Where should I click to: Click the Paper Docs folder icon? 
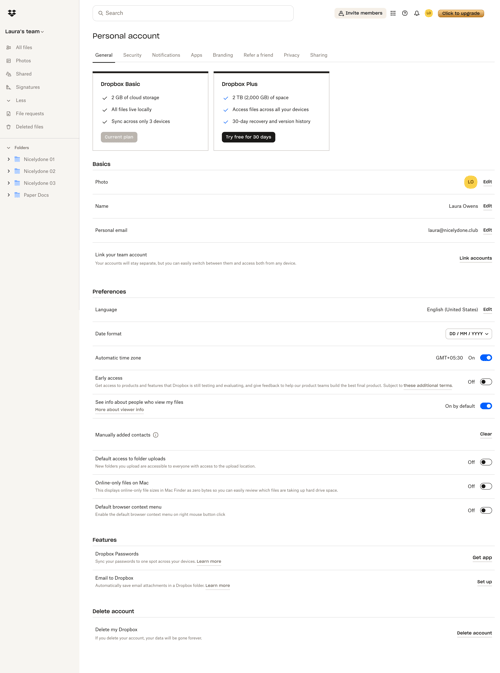click(18, 195)
